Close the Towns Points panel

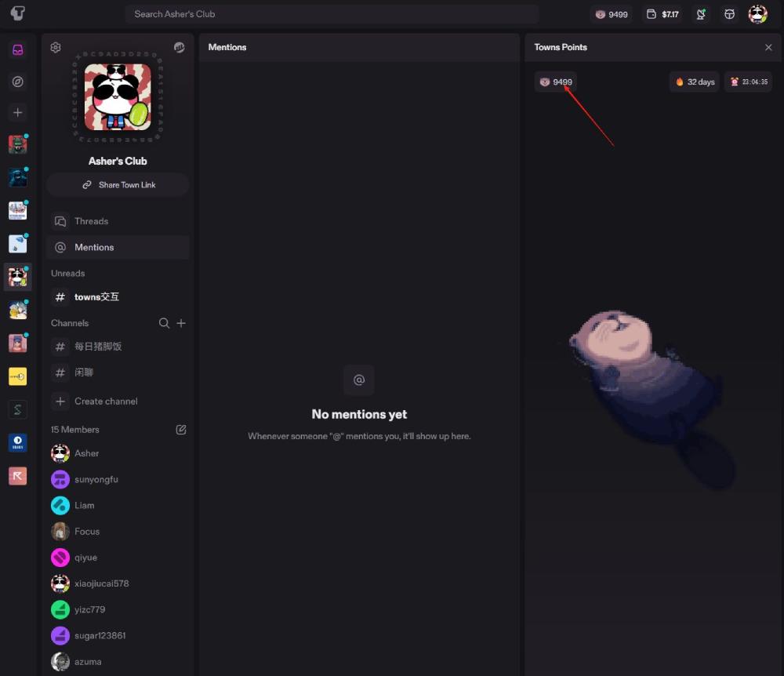click(768, 47)
